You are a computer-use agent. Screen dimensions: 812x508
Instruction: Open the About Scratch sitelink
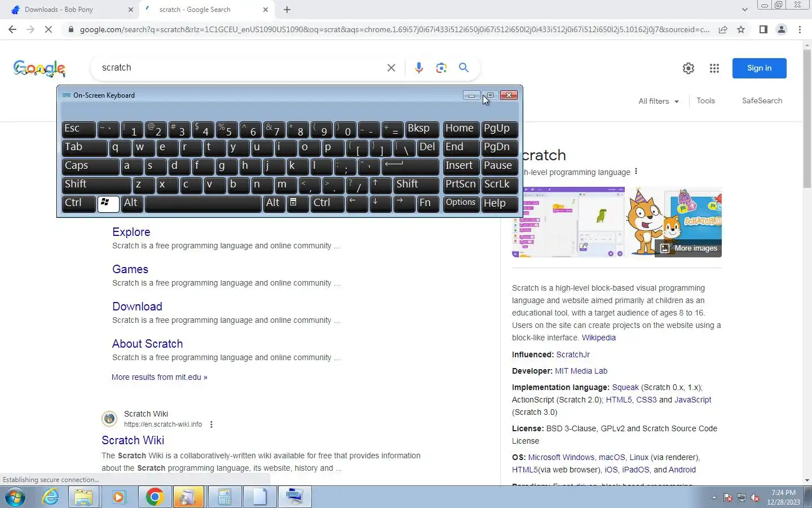coord(147,344)
